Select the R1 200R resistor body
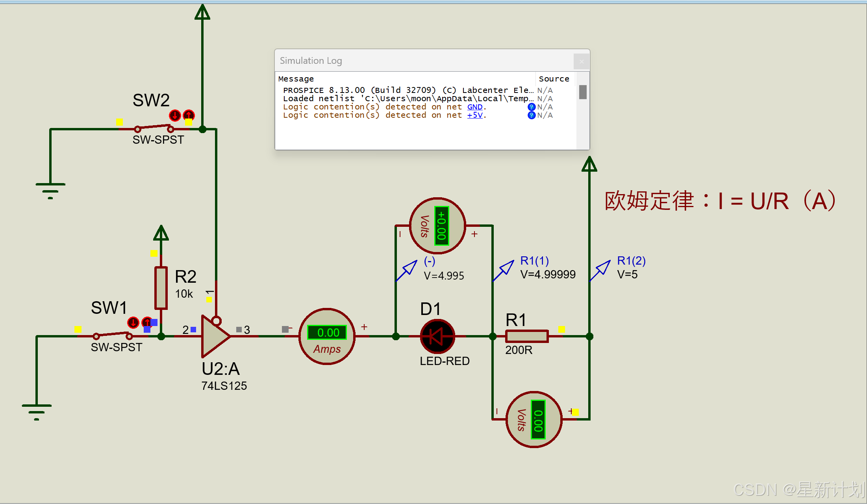The height and width of the screenshot is (504, 867). 526,336
